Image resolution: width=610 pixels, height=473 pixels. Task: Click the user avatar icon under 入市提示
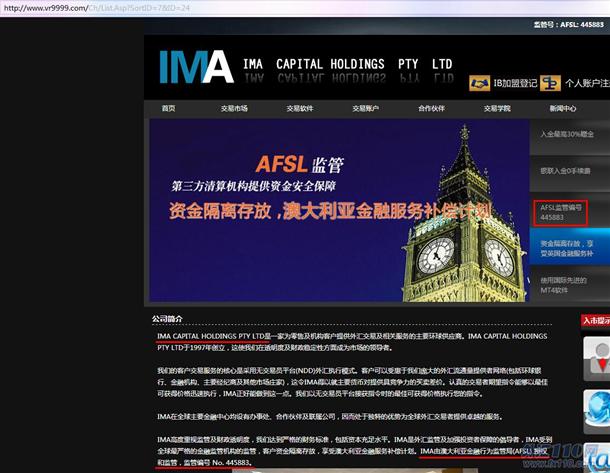(x=599, y=359)
